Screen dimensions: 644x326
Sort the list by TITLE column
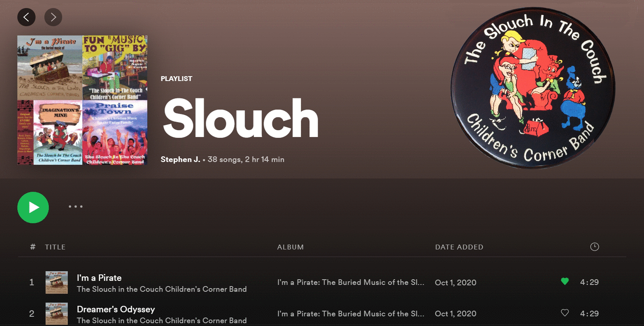[55, 247]
